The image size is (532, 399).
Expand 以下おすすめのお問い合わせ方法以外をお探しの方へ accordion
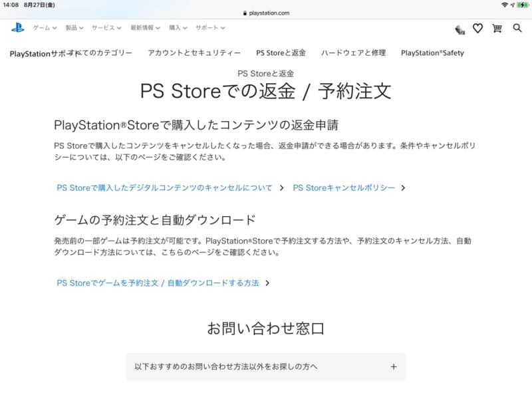pyautogui.click(x=265, y=366)
